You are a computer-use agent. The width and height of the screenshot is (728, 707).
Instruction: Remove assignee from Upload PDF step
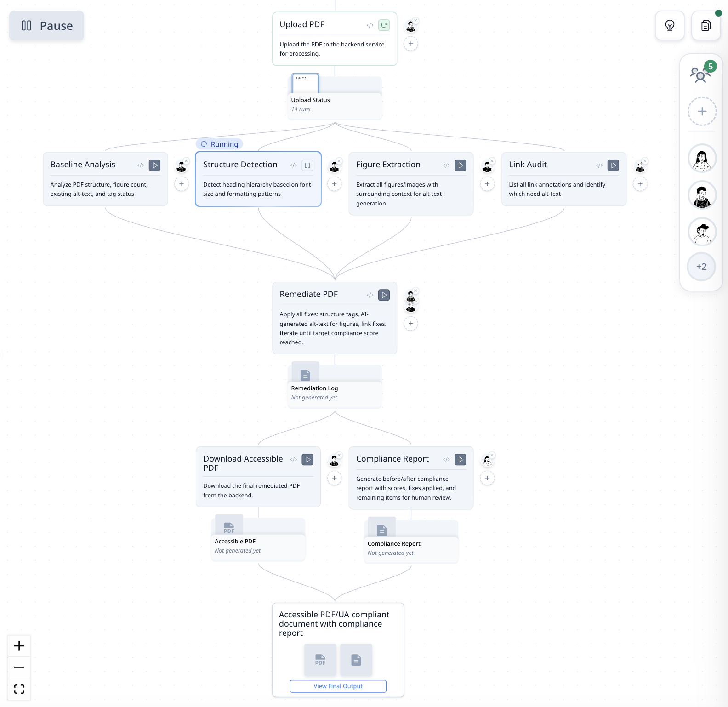[415, 21]
